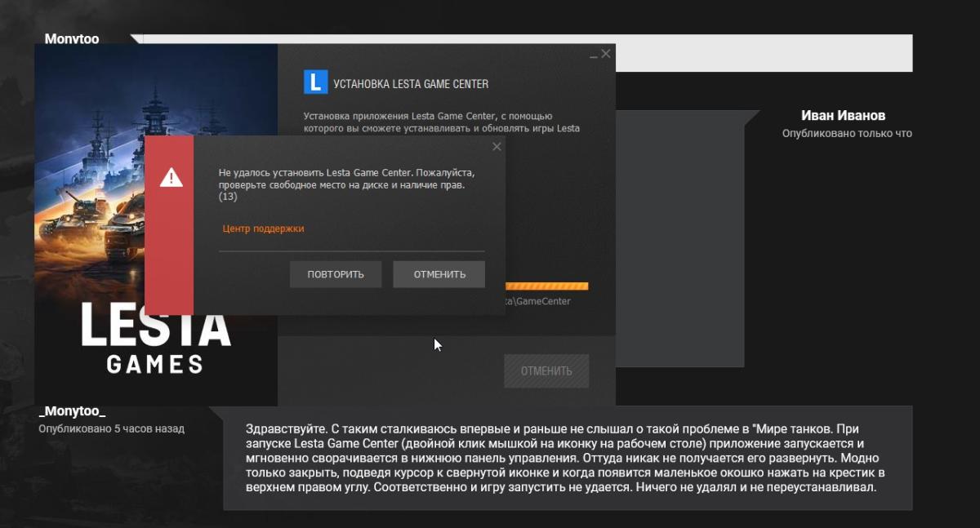Image resolution: width=980 pixels, height=528 pixels.
Task: Open the Центр поддержки link
Action: (x=263, y=229)
